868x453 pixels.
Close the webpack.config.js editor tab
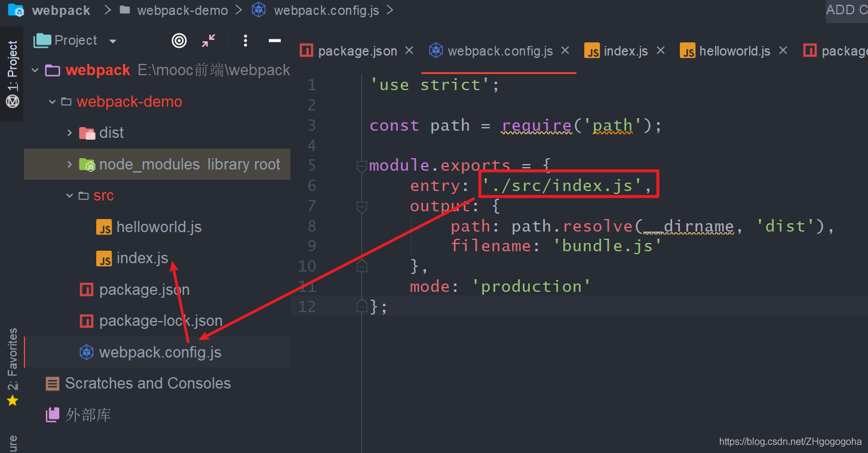click(x=565, y=51)
